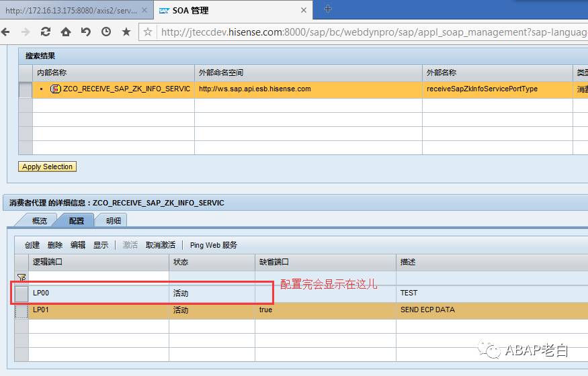
Task: Click the filter funnel icon in table
Action: tap(22, 277)
